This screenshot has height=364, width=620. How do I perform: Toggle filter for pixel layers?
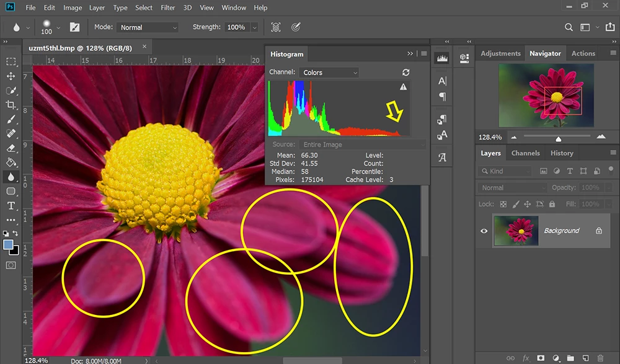[543, 171]
